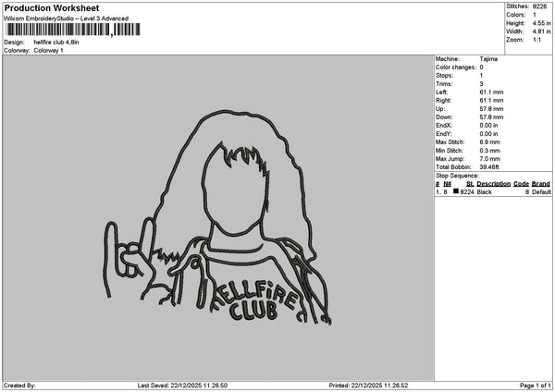Image resolution: width=555 pixels, height=392 pixels.
Task: Click the Last Saved timestamp
Action: (182, 386)
